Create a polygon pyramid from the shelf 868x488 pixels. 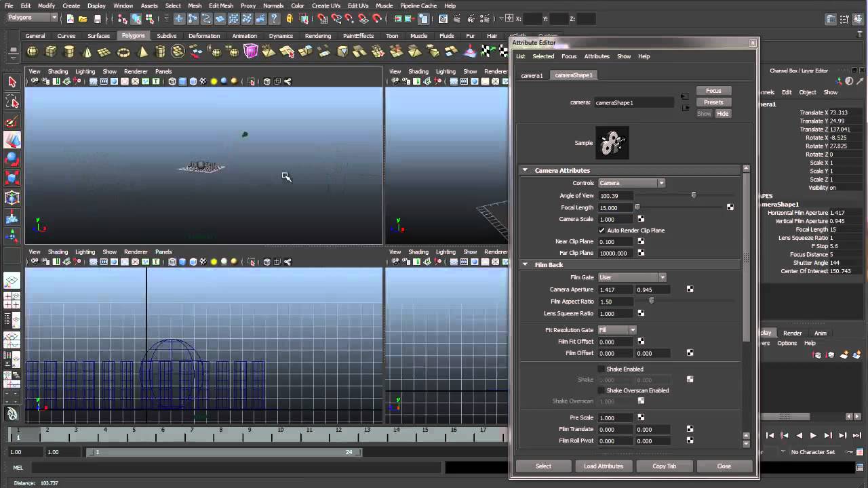coord(142,52)
